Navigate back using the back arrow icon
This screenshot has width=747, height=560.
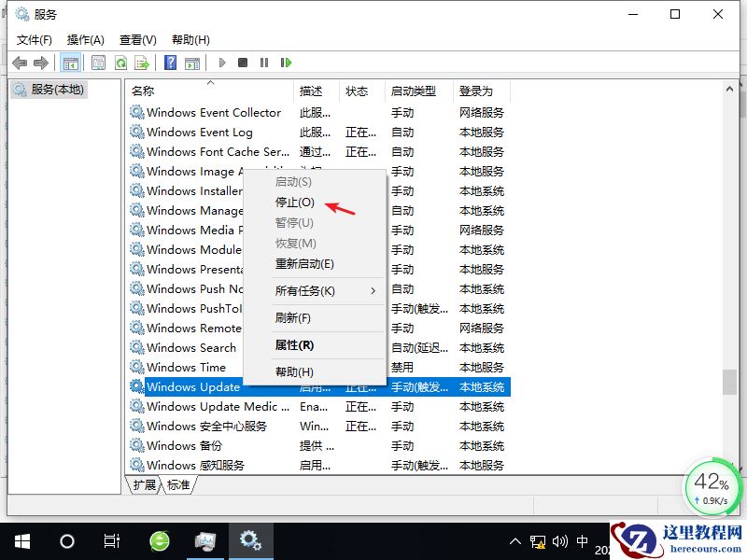(x=21, y=63)
